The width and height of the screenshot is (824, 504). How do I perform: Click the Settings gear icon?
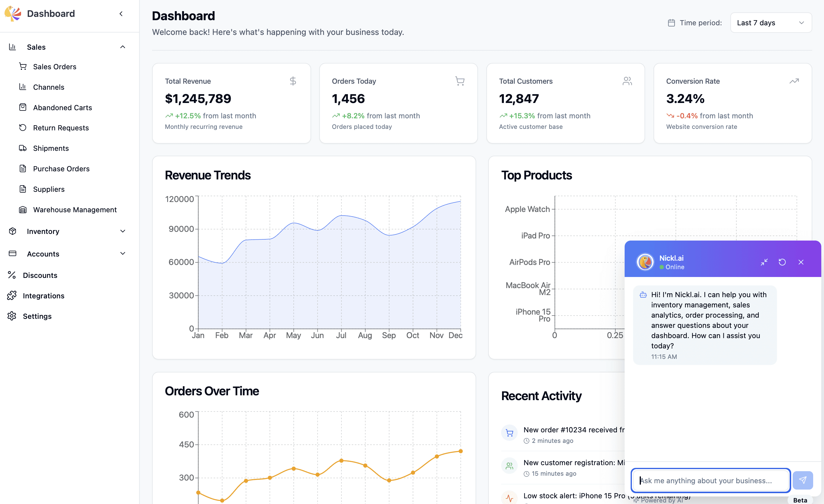coord(12,316)
